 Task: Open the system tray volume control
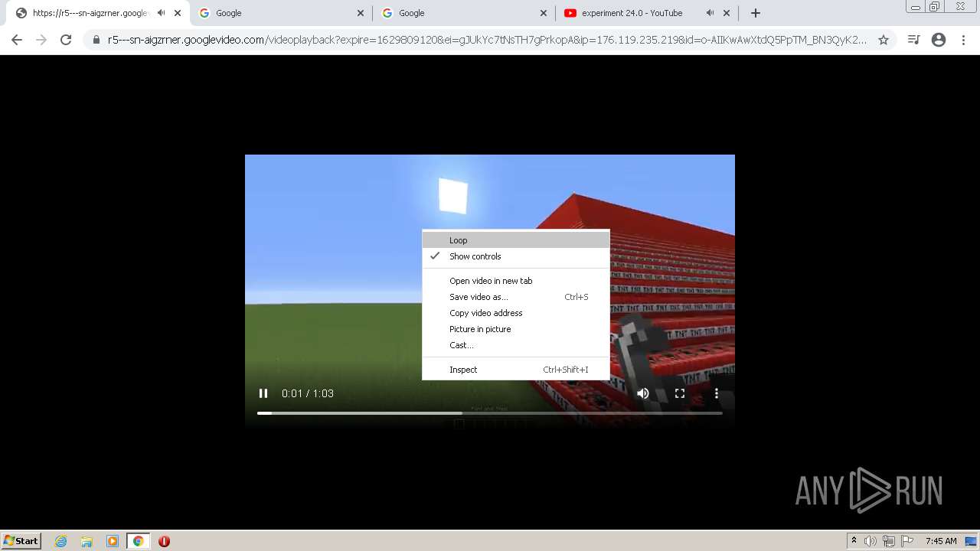(x=871, y=541)
